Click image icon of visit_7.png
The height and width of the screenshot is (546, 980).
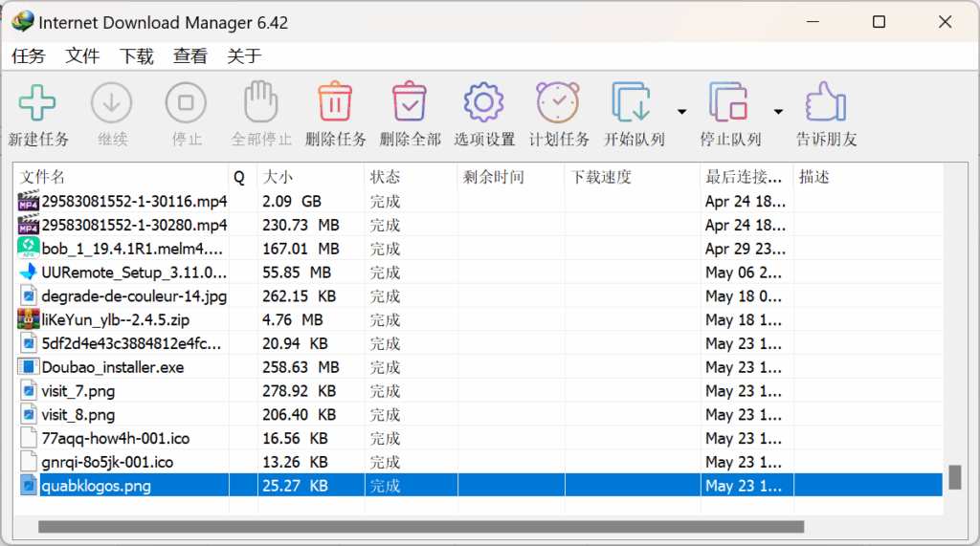tap(28, 391)
